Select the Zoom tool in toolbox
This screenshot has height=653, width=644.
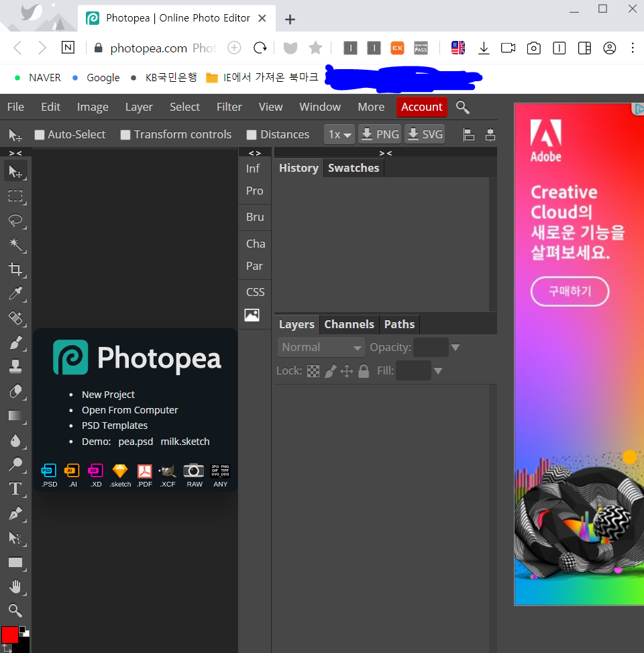16,611
